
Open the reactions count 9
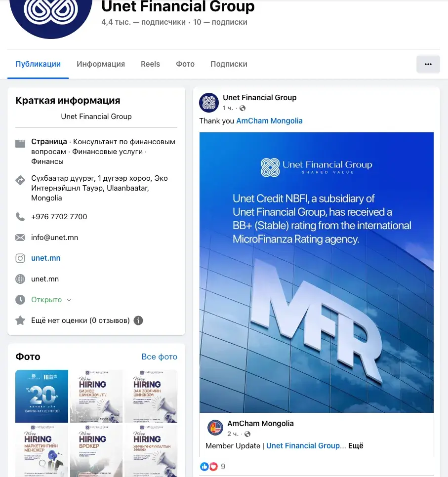pos(223,466)
